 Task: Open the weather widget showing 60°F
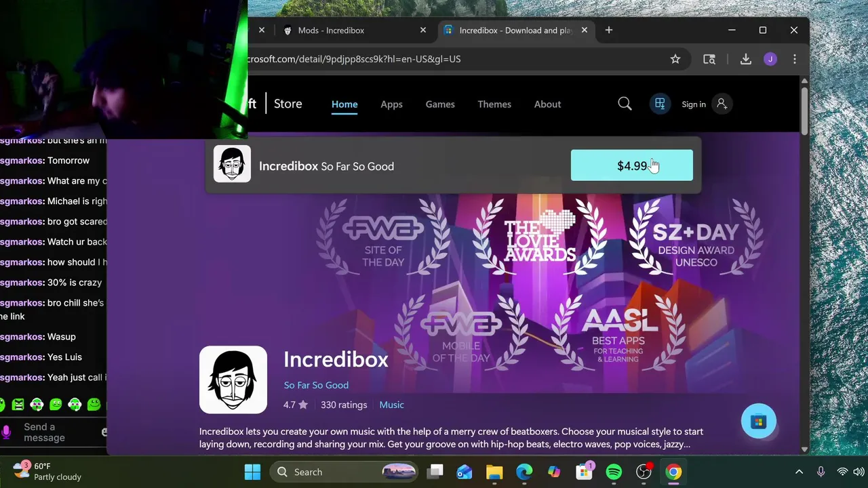pos(47,472)
